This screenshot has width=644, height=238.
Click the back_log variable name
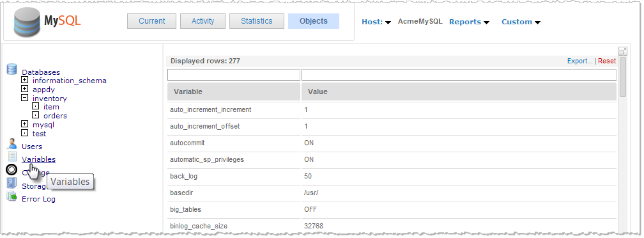click(183, 176)
